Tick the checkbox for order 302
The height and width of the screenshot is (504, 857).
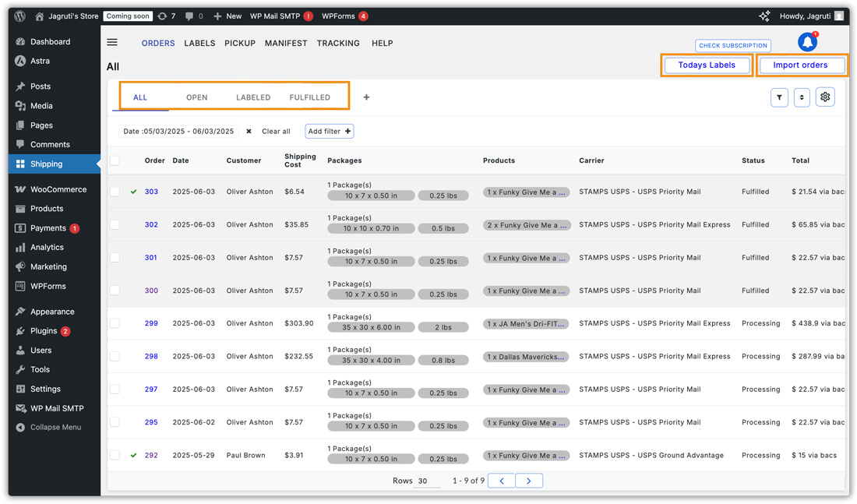pyautogui.click(x=115, y=224)
